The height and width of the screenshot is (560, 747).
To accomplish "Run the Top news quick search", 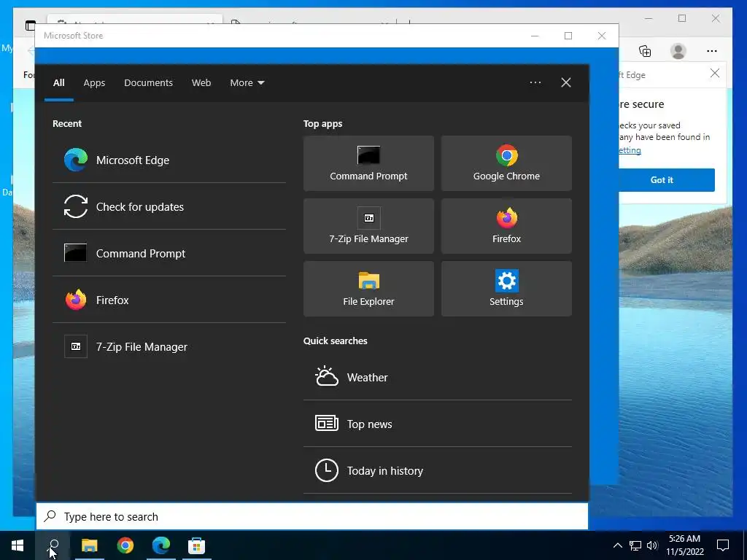I will [x=438, y=424].
